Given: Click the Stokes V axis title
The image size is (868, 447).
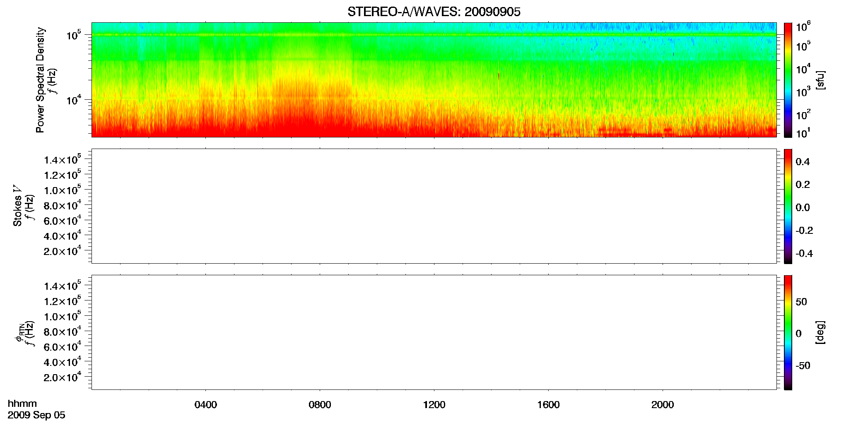Looking at the screenshot, I should pos(17,206).
